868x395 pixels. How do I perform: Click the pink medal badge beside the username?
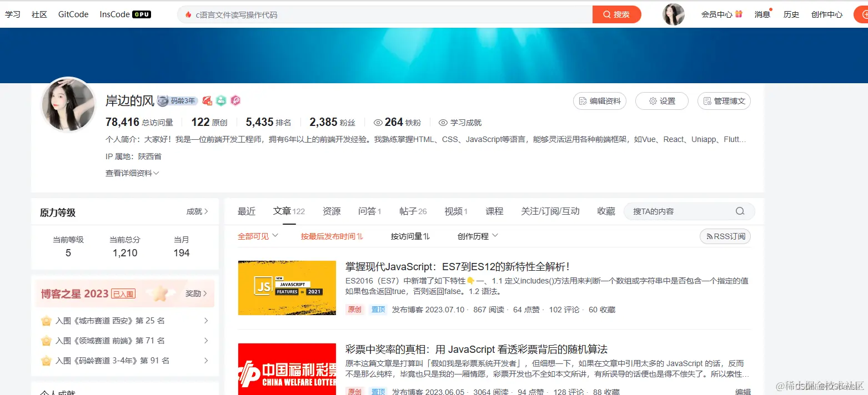coord(235,100)
